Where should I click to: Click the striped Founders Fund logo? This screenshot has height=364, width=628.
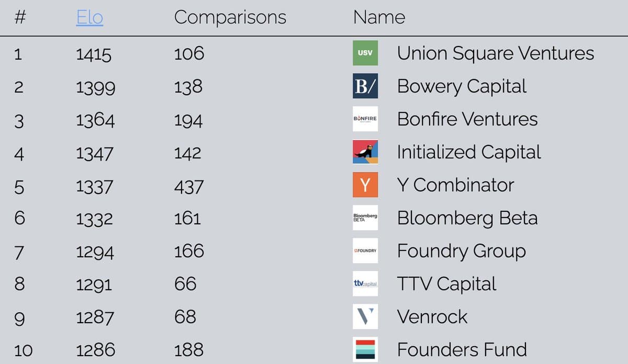[x=365, y=349]
